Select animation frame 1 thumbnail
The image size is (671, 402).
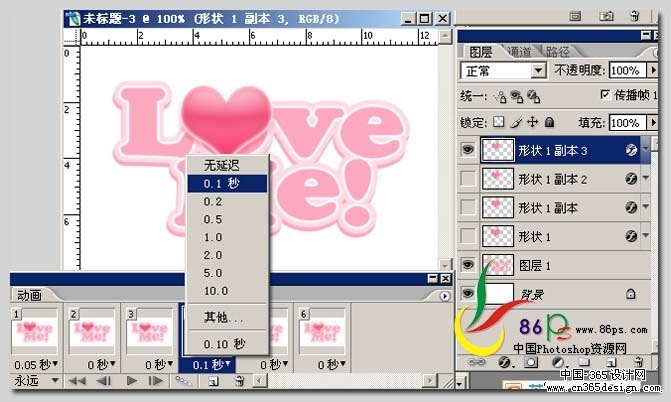35,331
